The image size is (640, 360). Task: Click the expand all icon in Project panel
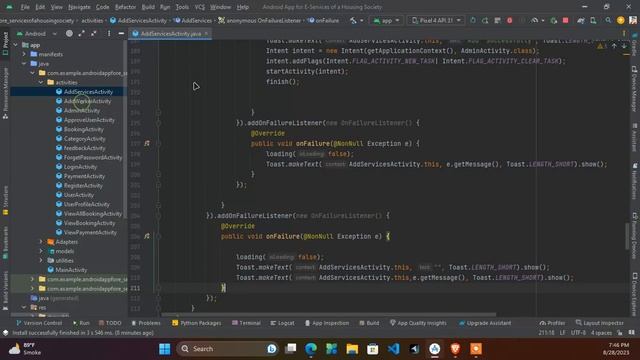point(82,33)
